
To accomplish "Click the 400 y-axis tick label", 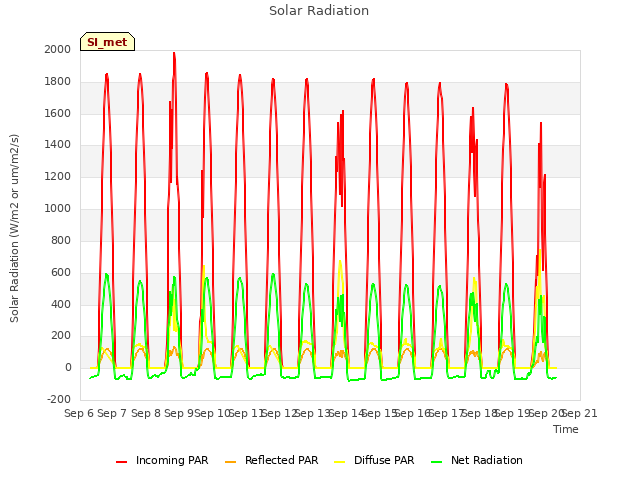I will click(61, 304).
